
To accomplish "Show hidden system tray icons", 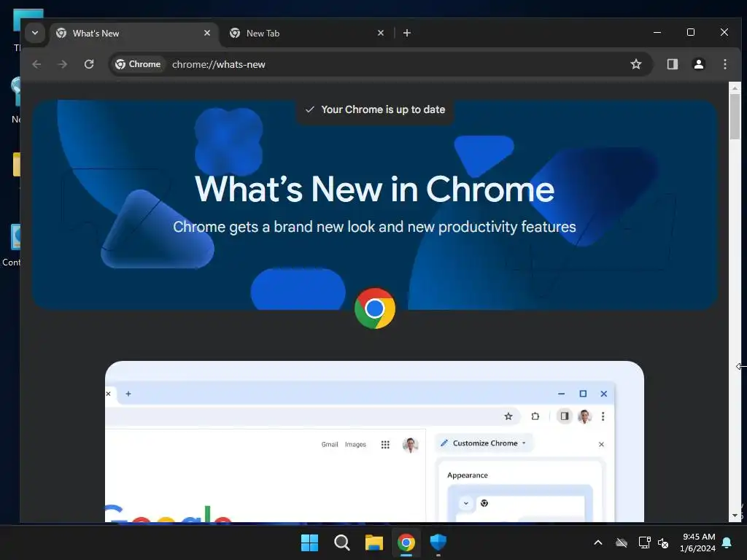I will (x=598, y=542).
